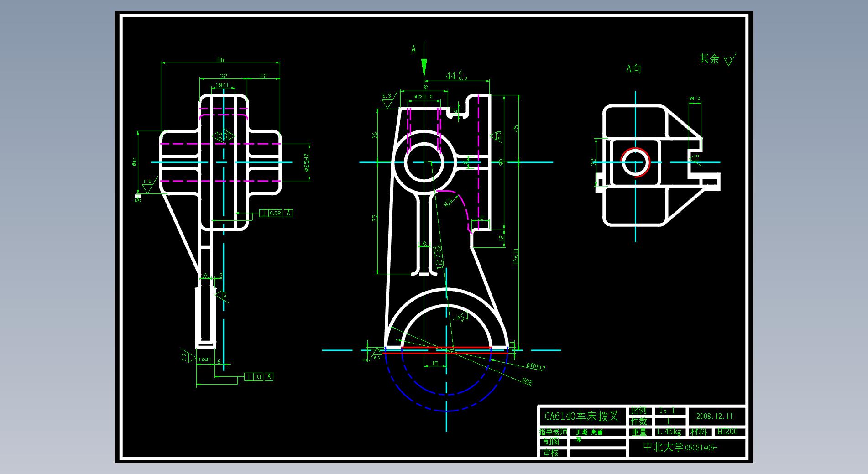Select the '22' dimension in left view
The height and width of the screenshot is (474, 868).
[263, 76]
